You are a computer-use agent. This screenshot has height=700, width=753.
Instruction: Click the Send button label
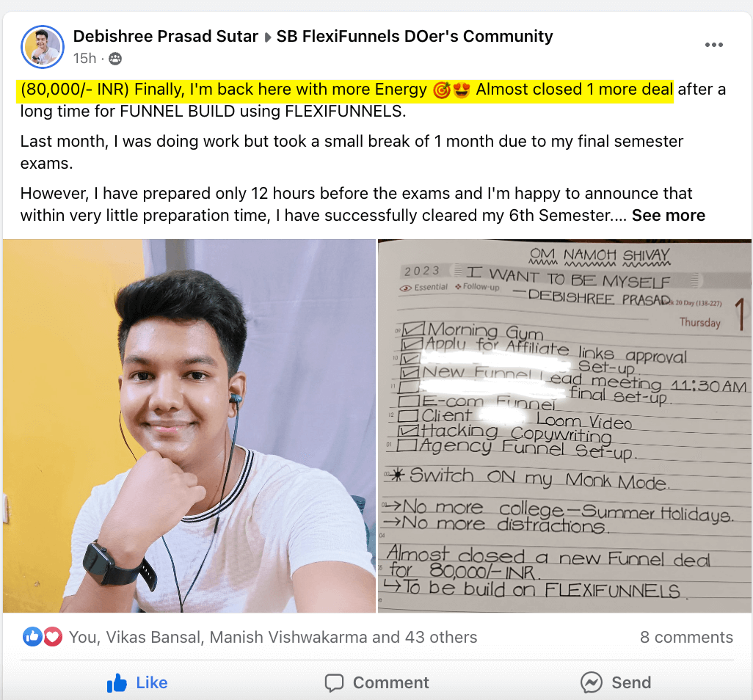631,682
